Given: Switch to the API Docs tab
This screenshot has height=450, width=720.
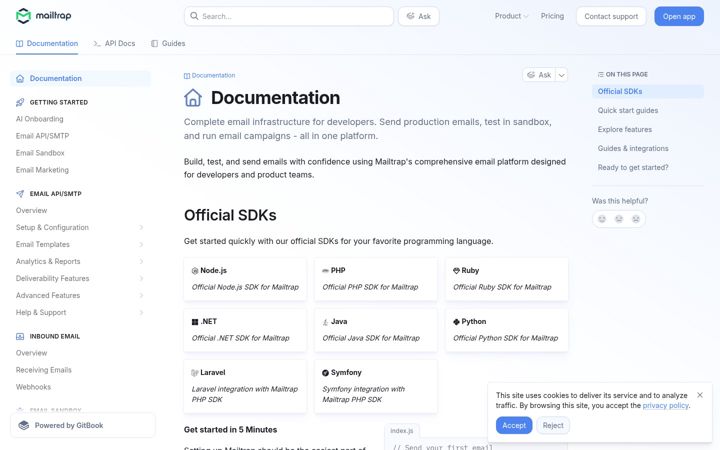Looking at the screenshot, I should (114, 43).
